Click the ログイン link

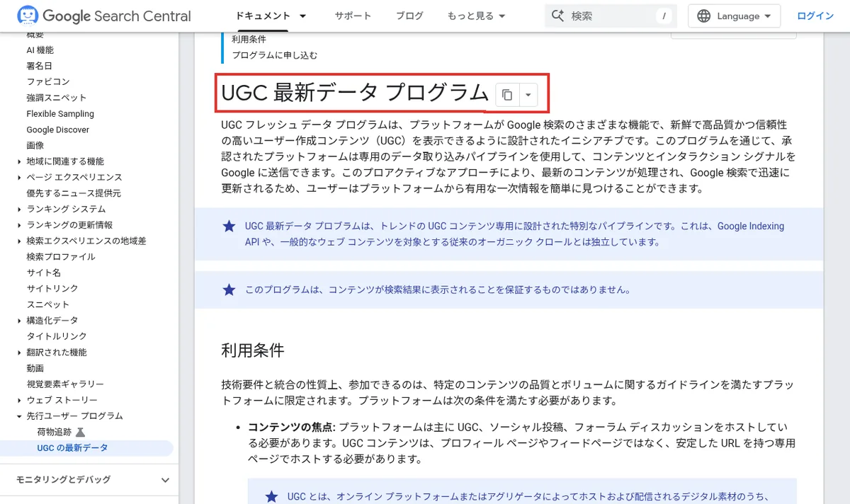coord(815,16)
